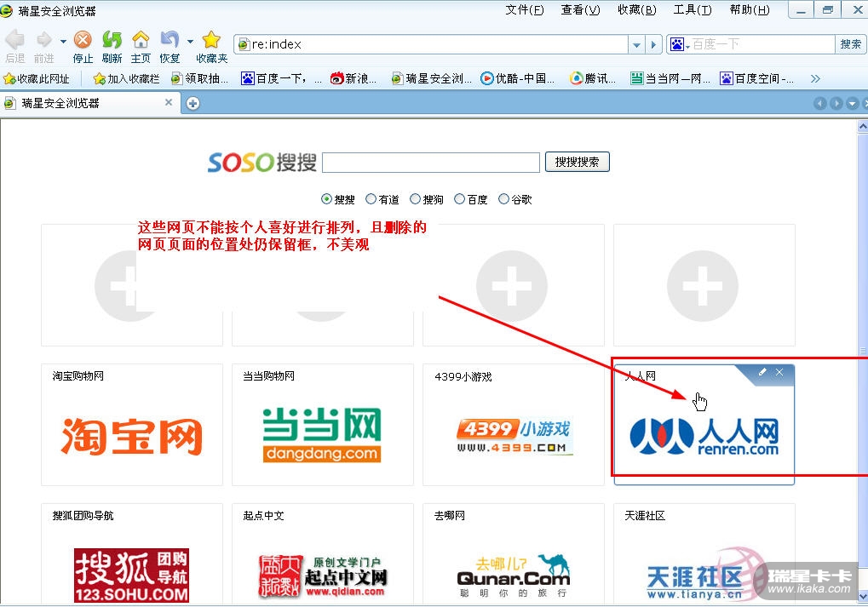Image resolution: width=868 pixels, height=607 pixels.
Task: Close the 瑞星安全浏览器 tab
Action: pos(169,102)
